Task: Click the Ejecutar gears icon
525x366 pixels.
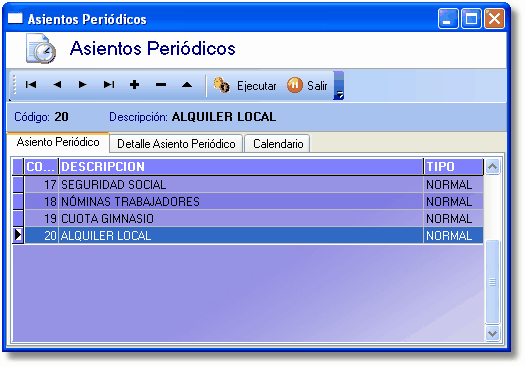Action: point(222,85)
